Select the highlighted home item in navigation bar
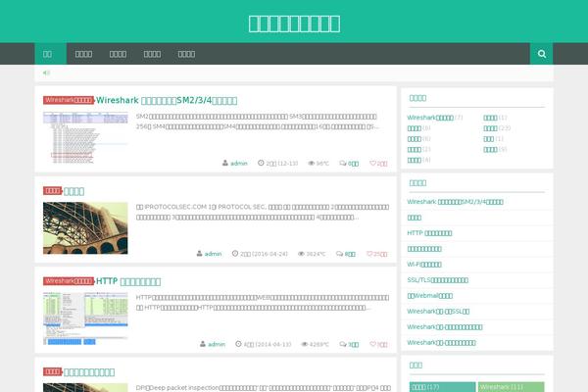The height and width of the screenshot is (392, 588). (51, 54)
